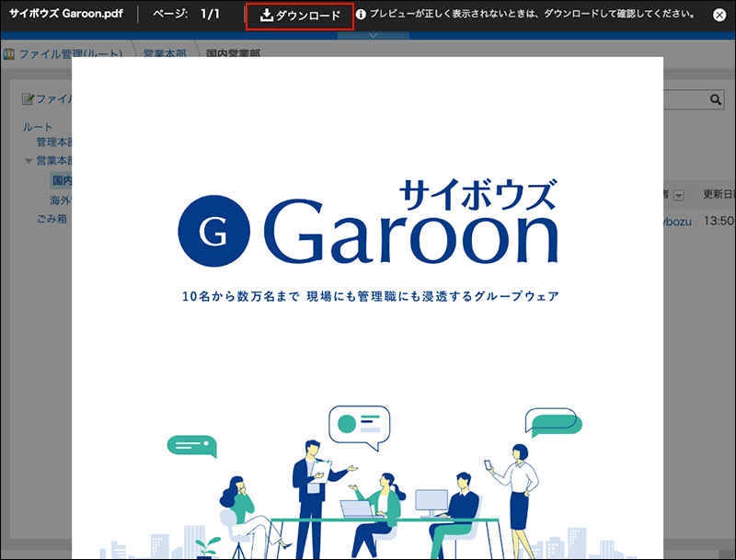Open the column sort dropdown arrow
This screenshot has width=736, height=560.
[678, 195]
